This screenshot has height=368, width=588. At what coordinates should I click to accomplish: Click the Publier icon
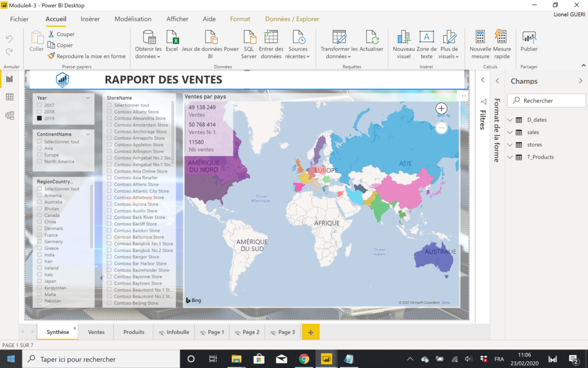[x=529, y=37]
